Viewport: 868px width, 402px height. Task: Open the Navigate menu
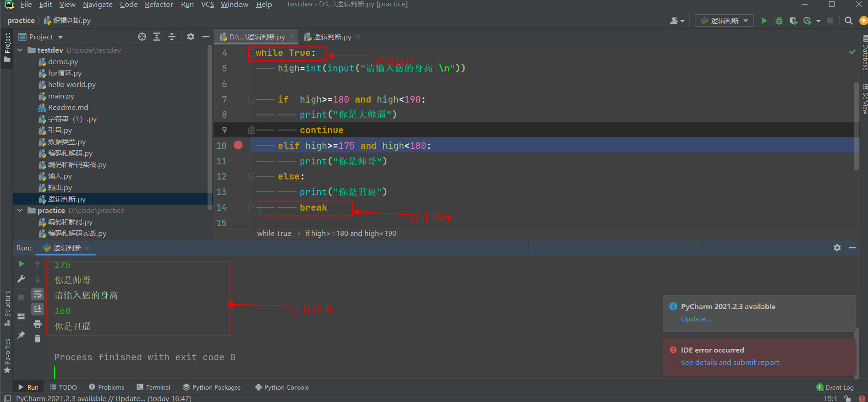(x=98, y=5)
